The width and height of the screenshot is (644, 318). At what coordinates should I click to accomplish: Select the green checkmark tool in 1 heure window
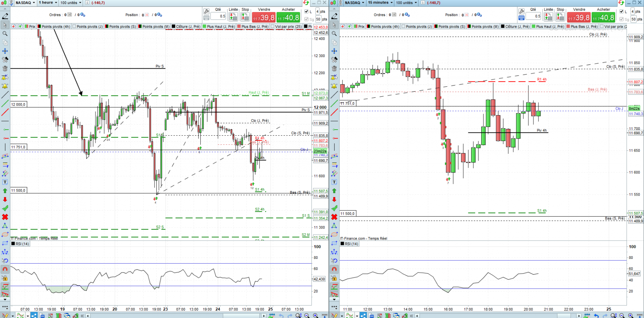(x=5, y=208)
